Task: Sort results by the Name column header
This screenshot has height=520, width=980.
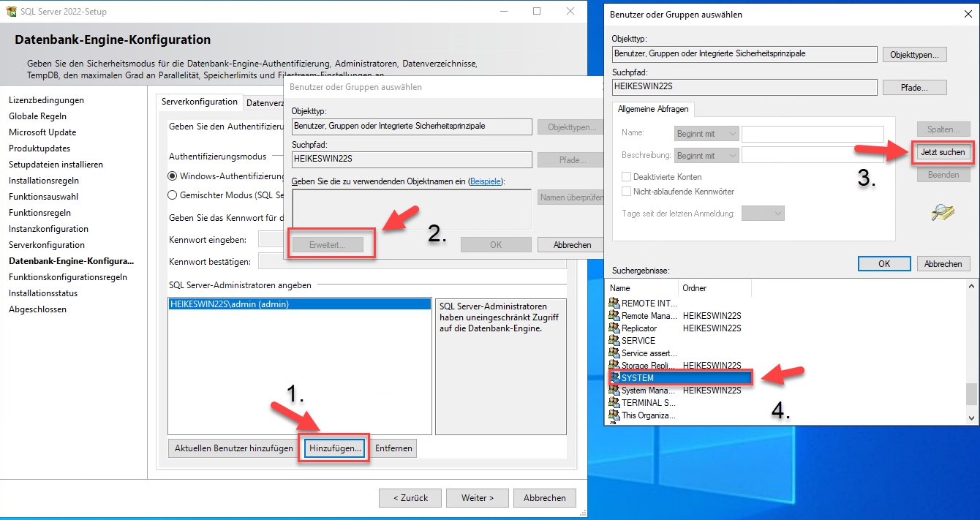Action: click(642, 288)
